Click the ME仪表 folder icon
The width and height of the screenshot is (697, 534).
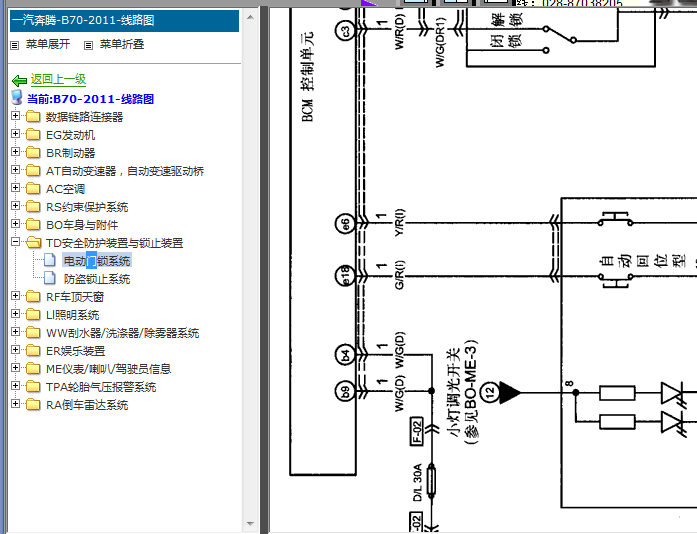33,369
